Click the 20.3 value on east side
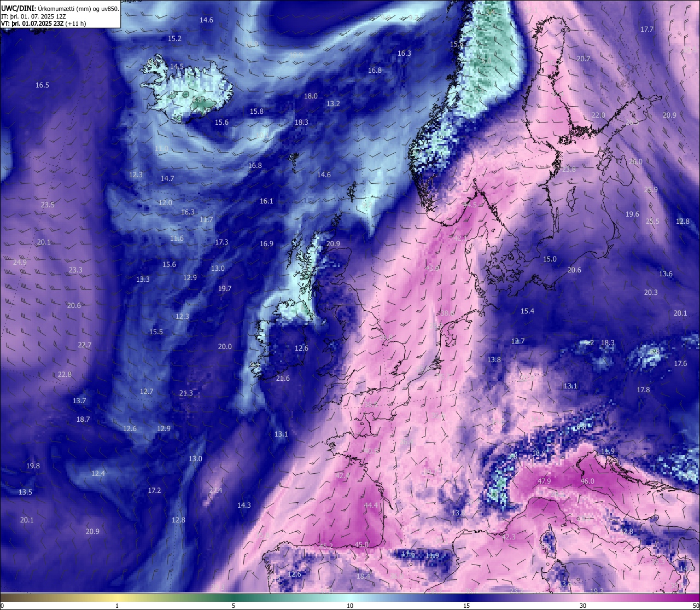This screenshot has width=700, height=610. click(651, 293)
